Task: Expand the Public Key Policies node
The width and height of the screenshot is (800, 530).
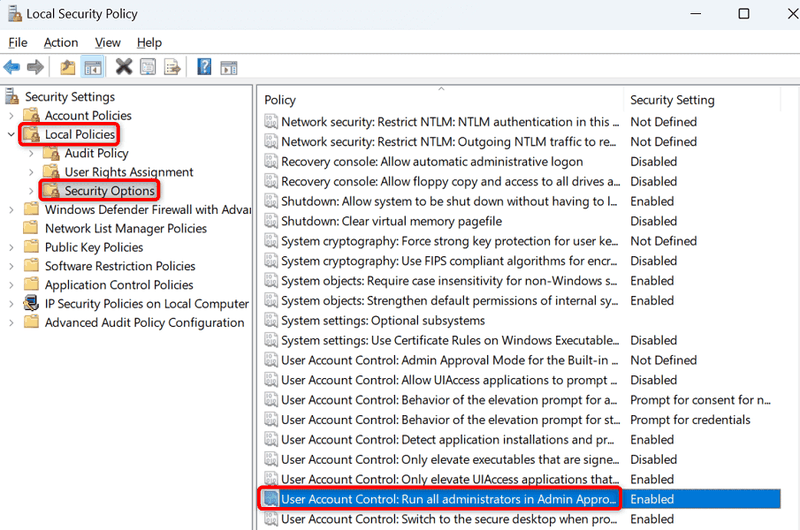Action: [x=11, y=247]
